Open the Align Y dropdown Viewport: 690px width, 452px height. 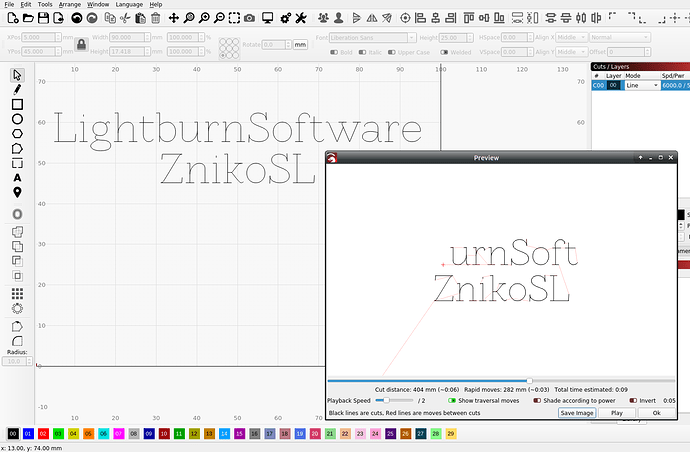point(571,52)
